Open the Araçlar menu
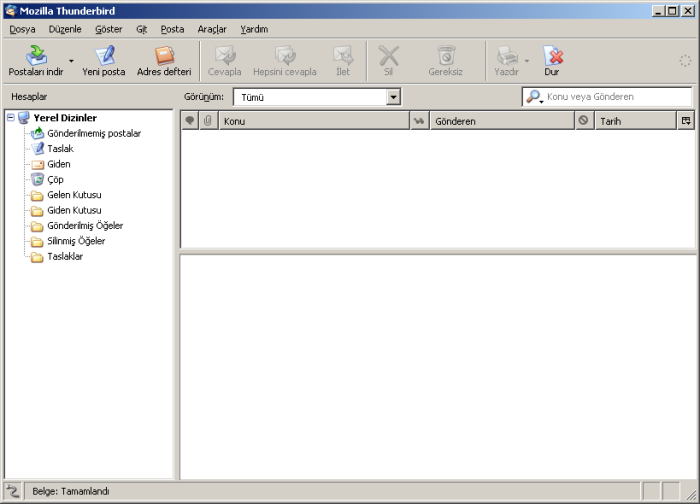Viewport: 700px width, 504px height. [212, 29]
